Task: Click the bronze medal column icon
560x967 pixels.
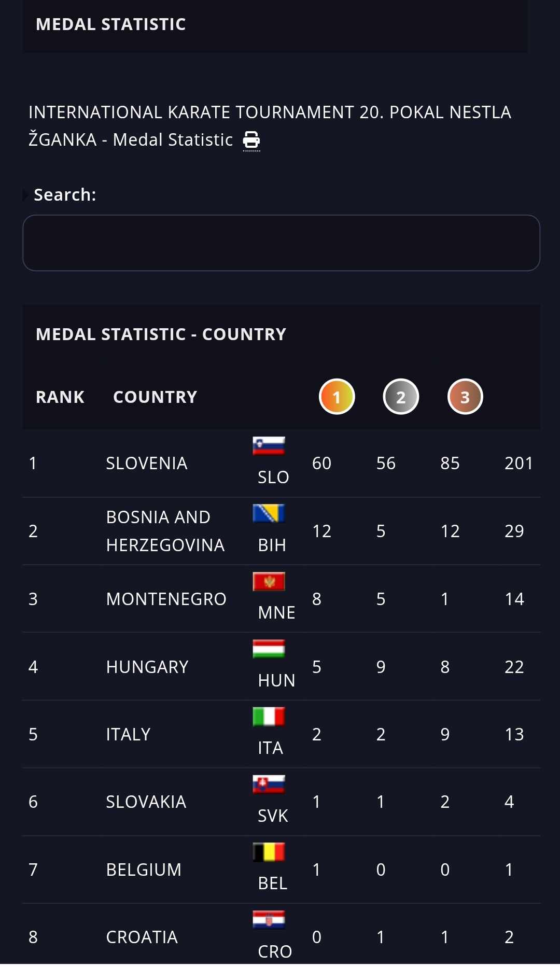Action: click(465, 397)
